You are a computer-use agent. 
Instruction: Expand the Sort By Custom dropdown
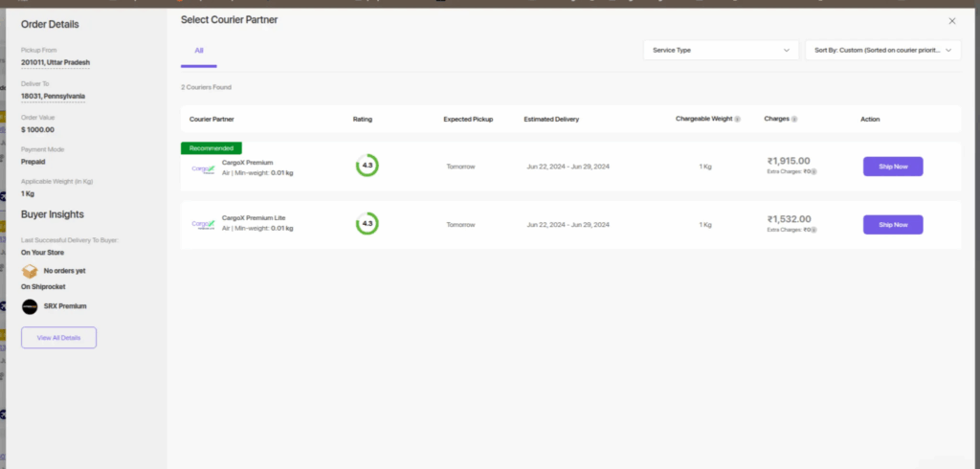tap(881, 50)
